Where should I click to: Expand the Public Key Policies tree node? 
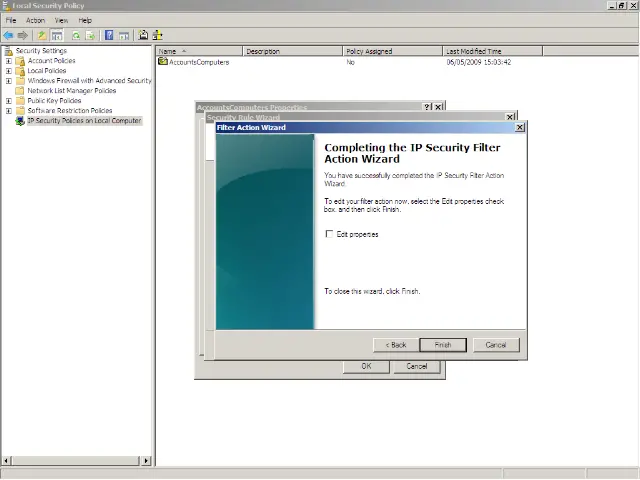[9, 101]
